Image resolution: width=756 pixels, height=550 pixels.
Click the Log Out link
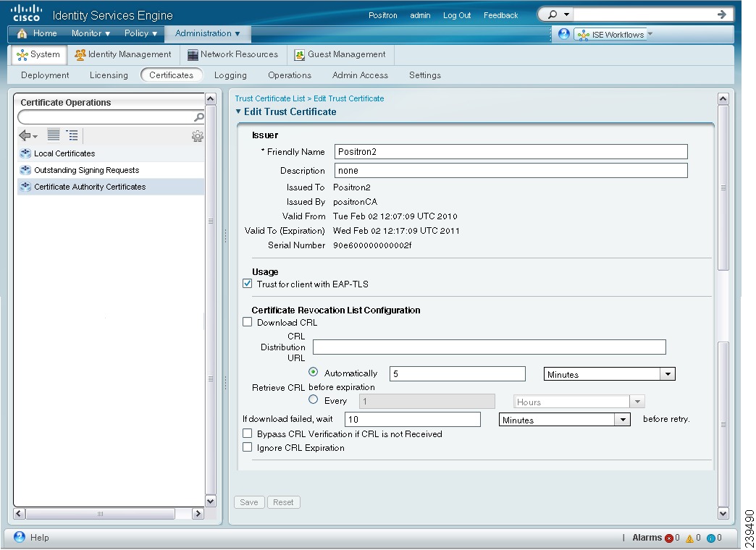(x=457, y=15)
